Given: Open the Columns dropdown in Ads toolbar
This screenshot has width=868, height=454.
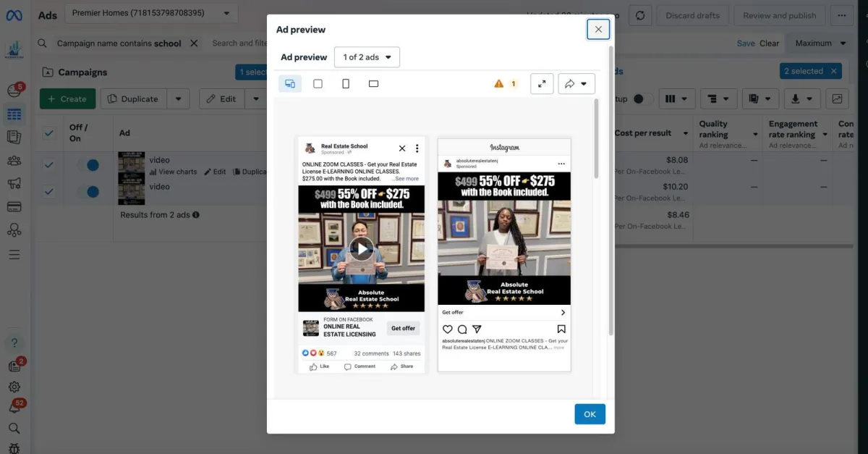Looking at the screenshot, I should click(x=676, y=98).
